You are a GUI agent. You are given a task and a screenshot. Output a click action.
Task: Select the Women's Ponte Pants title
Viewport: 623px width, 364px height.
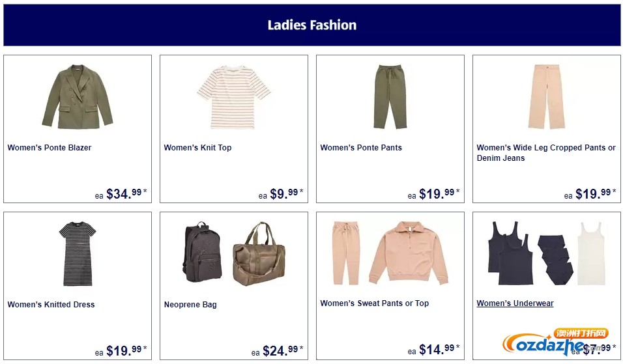point(361,148)
